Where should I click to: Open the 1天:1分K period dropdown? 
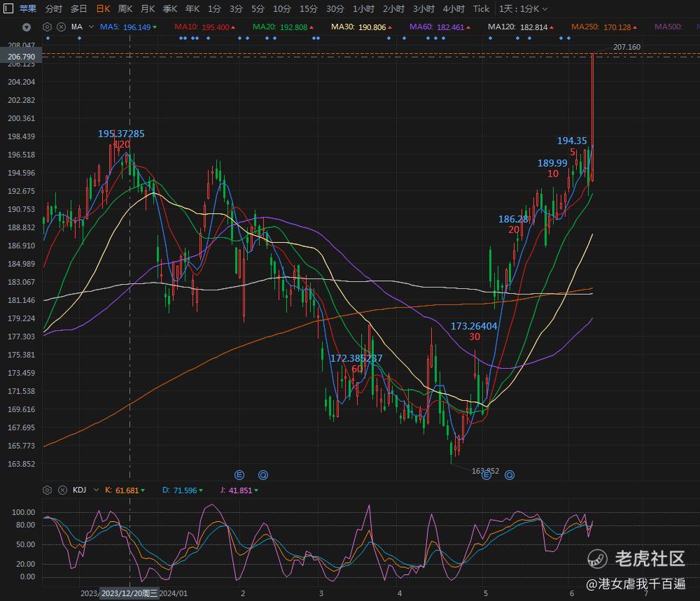(x=523, y=9)
